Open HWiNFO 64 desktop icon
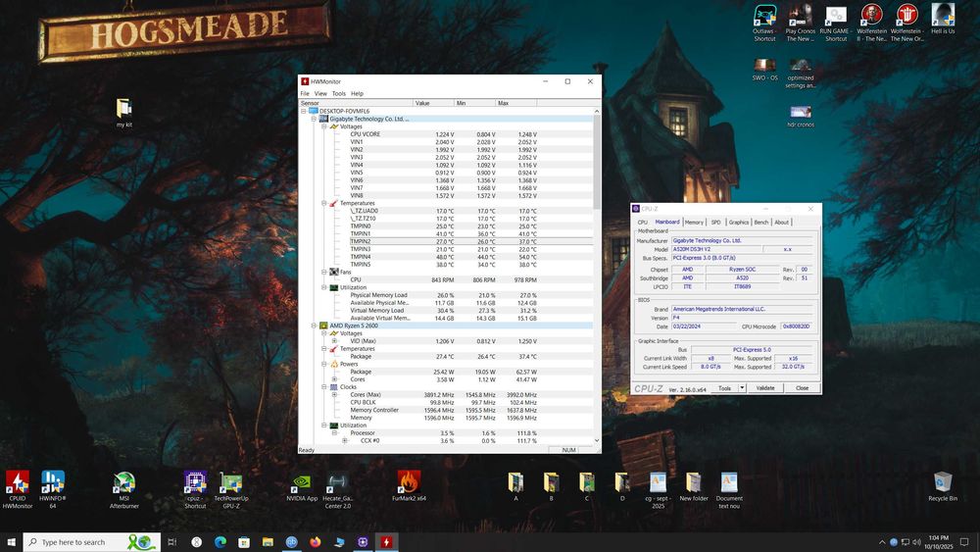The width and height of the screenshot is (980, 552). point(53,482)
